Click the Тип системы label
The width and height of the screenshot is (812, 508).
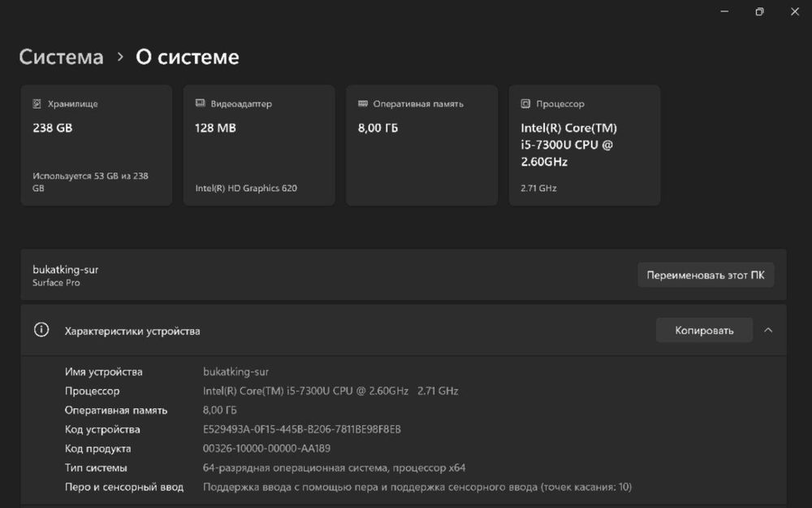(96, 467)
